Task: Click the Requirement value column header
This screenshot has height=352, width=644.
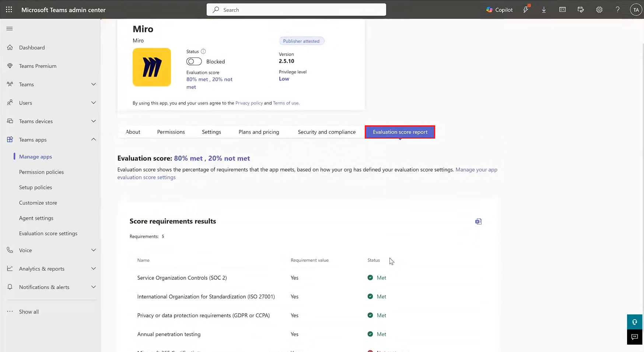Action: point(309,260)
